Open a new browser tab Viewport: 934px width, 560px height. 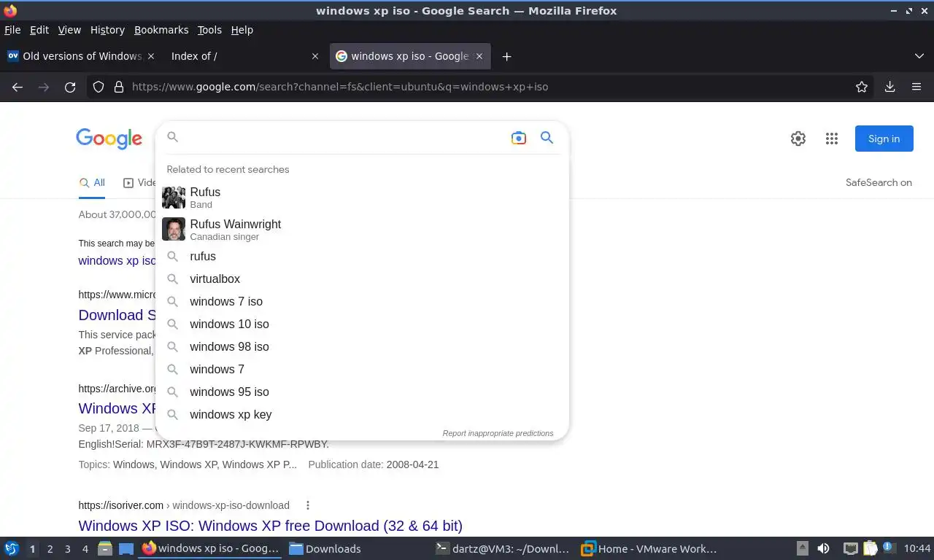point(506,56)
